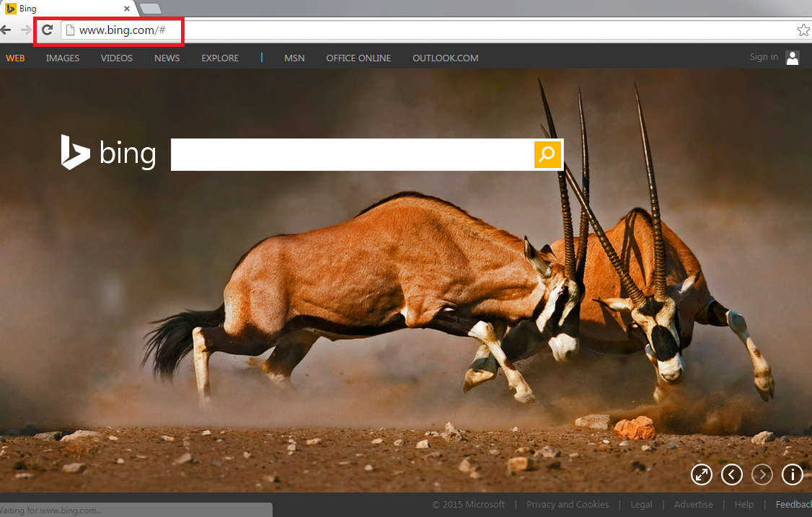
Task: Click the address bar URL field
Action: pyautogui.click(x=433, y=30)
